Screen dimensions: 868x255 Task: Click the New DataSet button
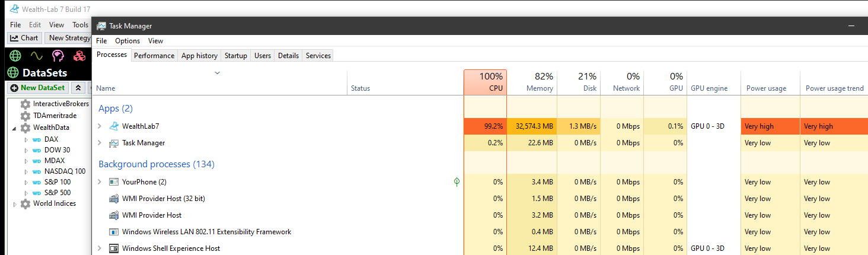[x=37, y=88]
